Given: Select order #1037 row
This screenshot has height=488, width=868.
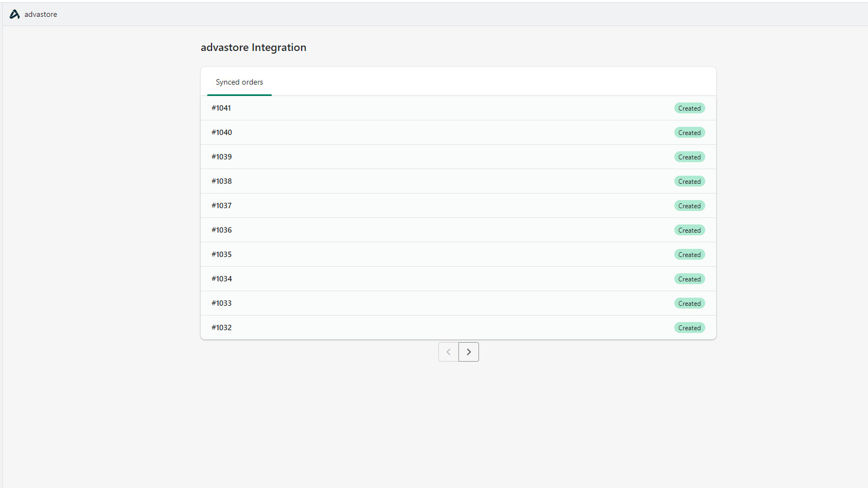Looking at the screenshot, I should pos(458,206).
